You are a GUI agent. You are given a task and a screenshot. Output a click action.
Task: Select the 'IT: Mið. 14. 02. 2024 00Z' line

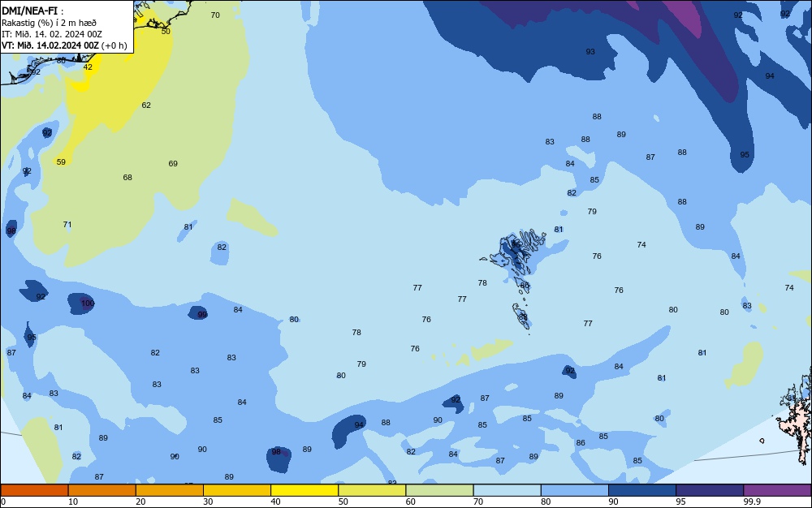pos(52,34)
